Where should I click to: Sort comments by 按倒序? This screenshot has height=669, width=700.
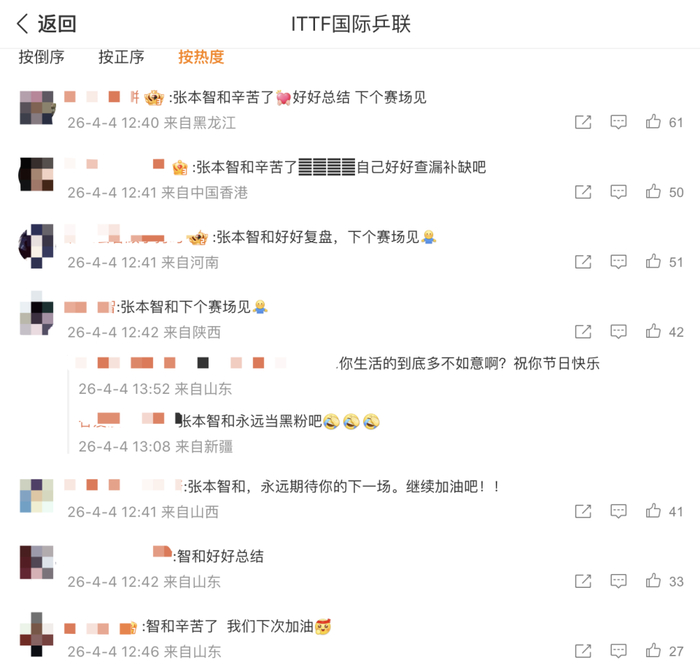(x=42, y=57)
